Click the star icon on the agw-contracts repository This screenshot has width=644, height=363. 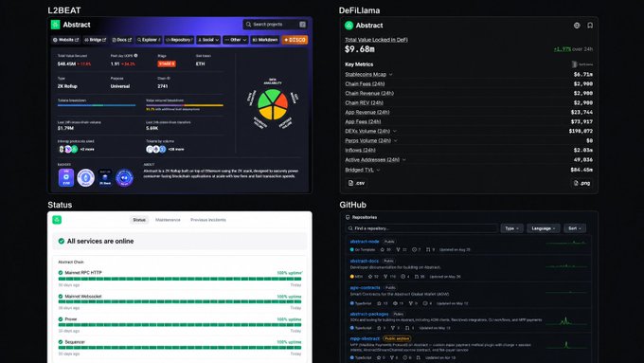pyautogui.click(x=379, y=303)
